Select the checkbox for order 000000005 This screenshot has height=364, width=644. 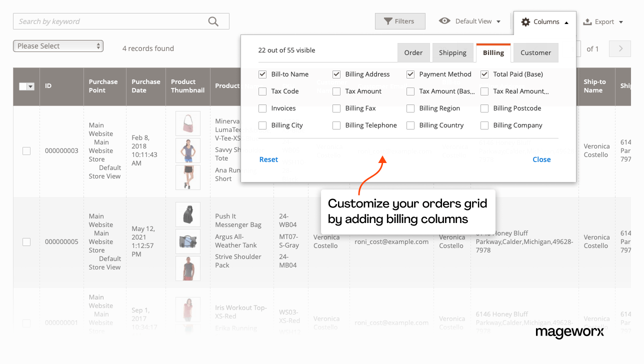click(x=26, y=241)
